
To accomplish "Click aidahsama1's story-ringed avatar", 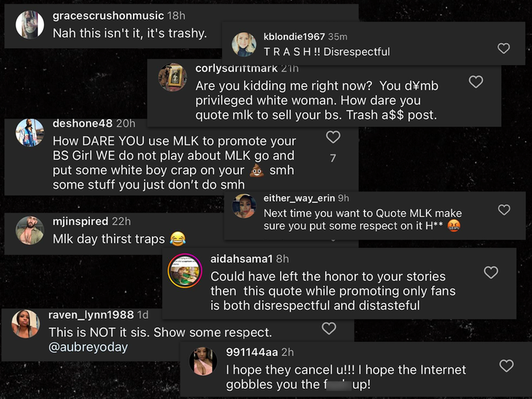I will pyautogui.click(x=186, y=270).
